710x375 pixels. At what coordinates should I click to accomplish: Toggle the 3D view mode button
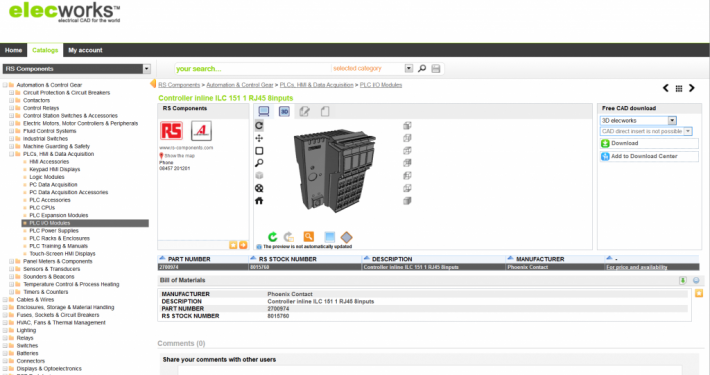pos(284,111)
